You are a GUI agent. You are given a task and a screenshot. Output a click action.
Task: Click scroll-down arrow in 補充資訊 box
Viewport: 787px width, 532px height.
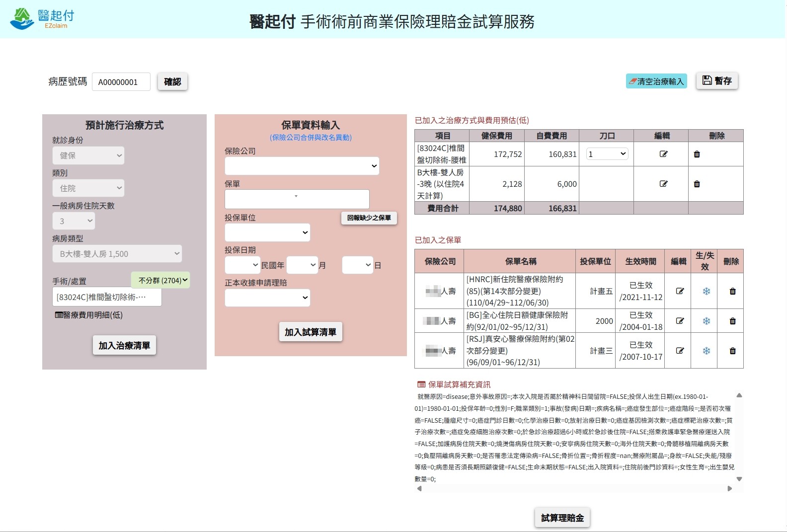click(x=739, y=479)
